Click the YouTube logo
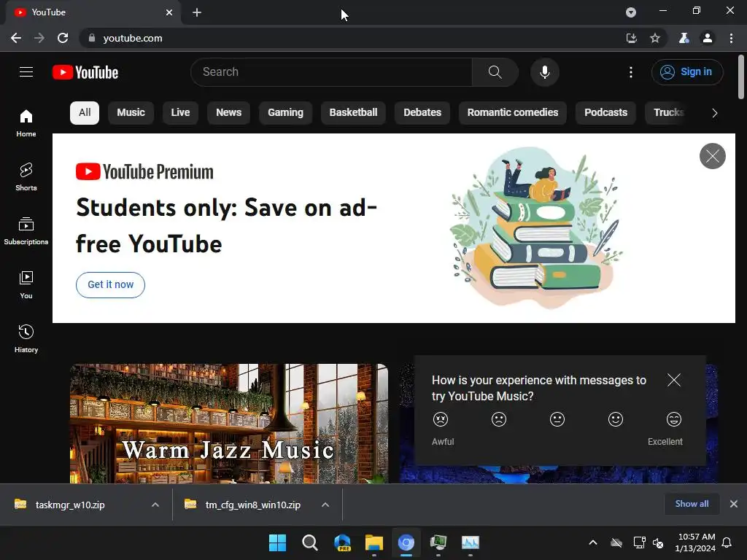Viewport: 747px width, 560px height. (85, 72)
